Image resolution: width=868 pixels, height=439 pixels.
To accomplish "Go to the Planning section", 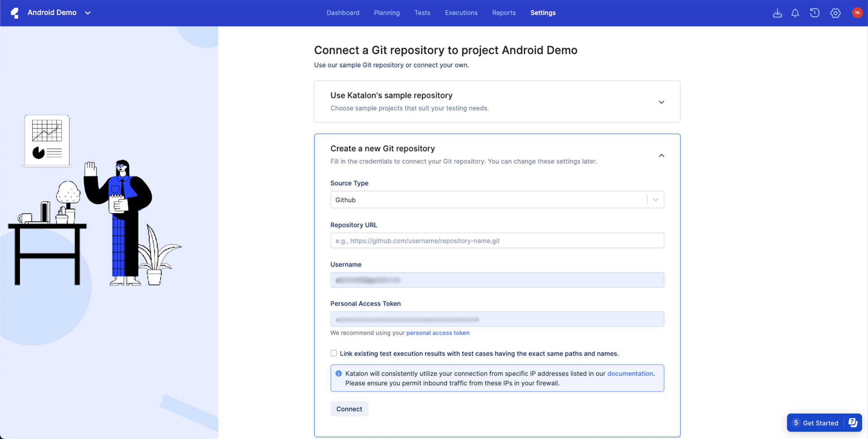I will click(386, 13).
